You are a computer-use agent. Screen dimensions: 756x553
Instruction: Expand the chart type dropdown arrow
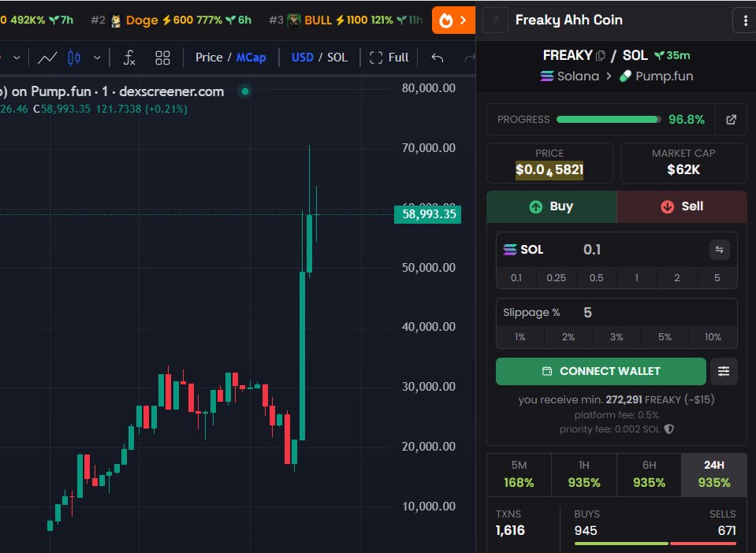97,58
